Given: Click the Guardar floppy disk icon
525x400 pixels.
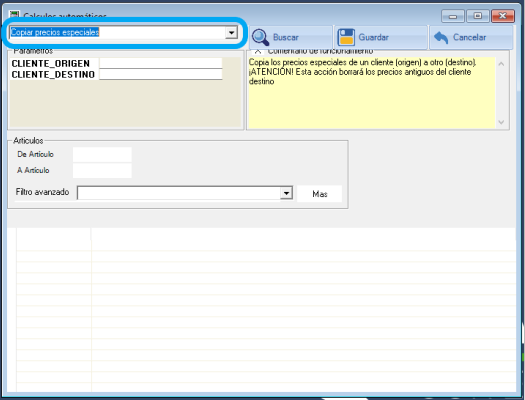Looking at the screenshot, I should [346, 37].
